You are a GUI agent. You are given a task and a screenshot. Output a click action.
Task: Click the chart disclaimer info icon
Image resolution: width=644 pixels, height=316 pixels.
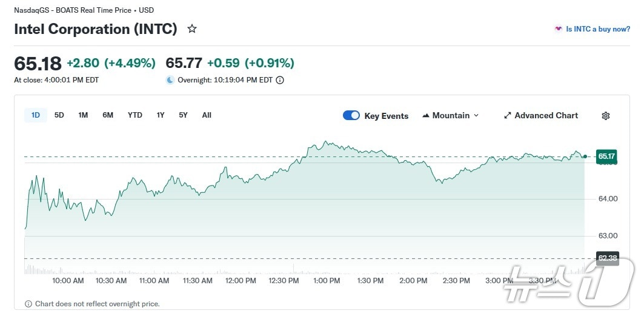pyautogui.click(x=28, y=304)
